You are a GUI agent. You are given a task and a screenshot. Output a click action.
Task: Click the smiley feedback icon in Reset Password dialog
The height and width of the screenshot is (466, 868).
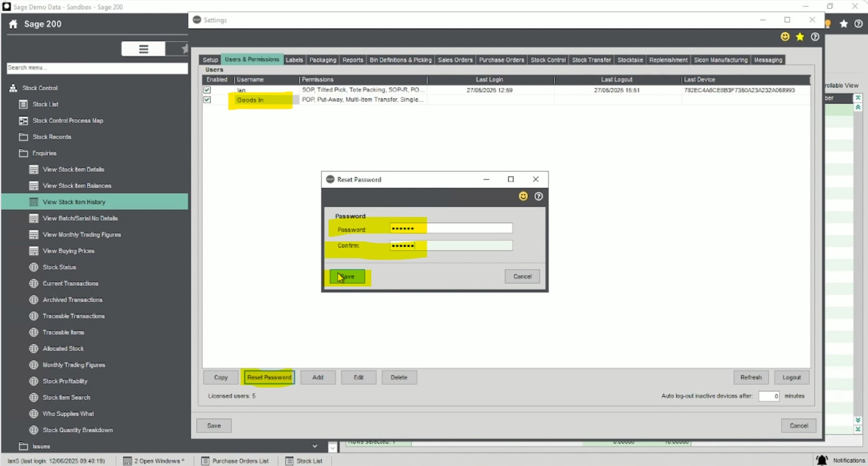(x=524, y=196)
